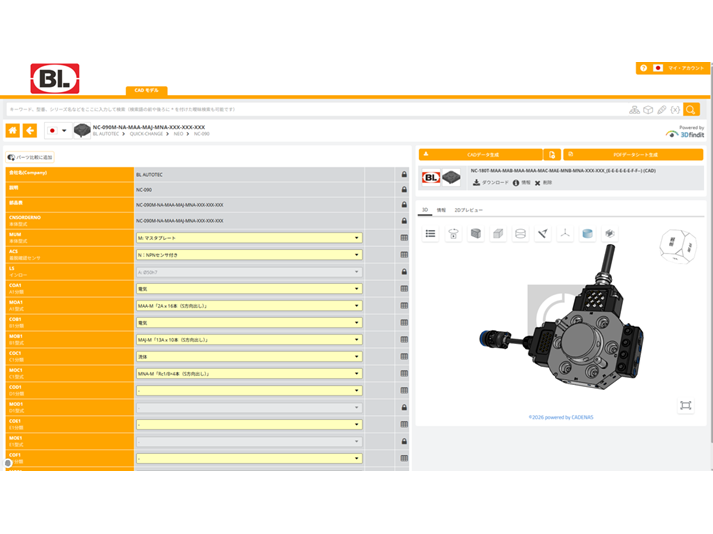
Task: Open the help question mark icon
Action: [x=643, y=68]
